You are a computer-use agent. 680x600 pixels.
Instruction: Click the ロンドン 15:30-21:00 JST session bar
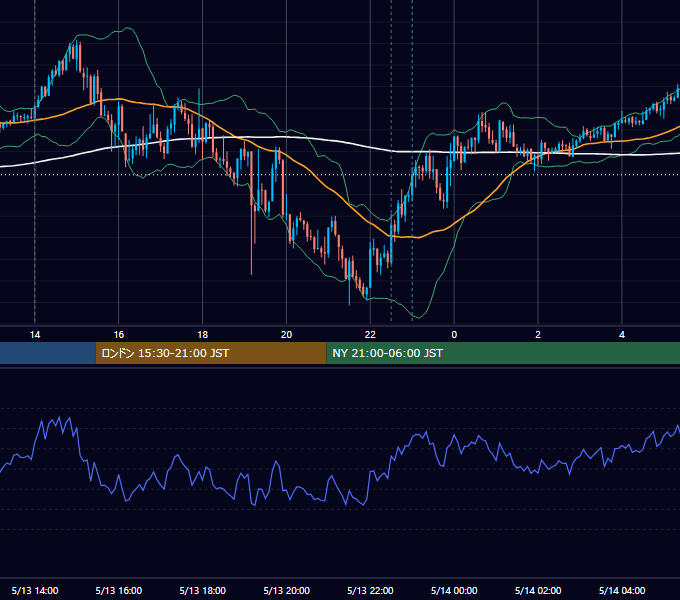211,353
